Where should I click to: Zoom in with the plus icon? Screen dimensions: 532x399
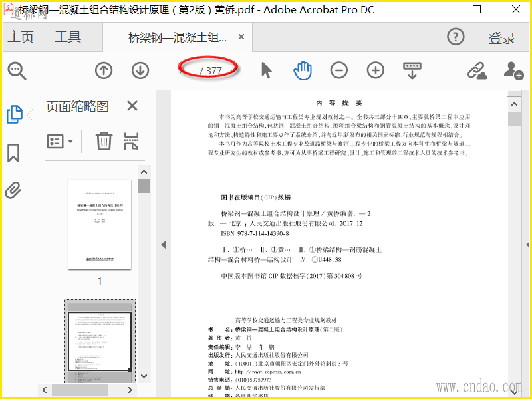(x=376, y=70)
